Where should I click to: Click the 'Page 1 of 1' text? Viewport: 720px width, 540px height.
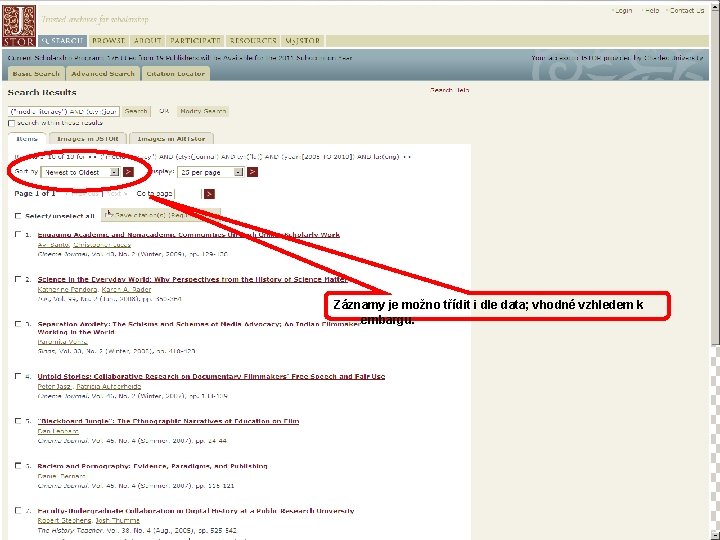click(x=34, y=194)
